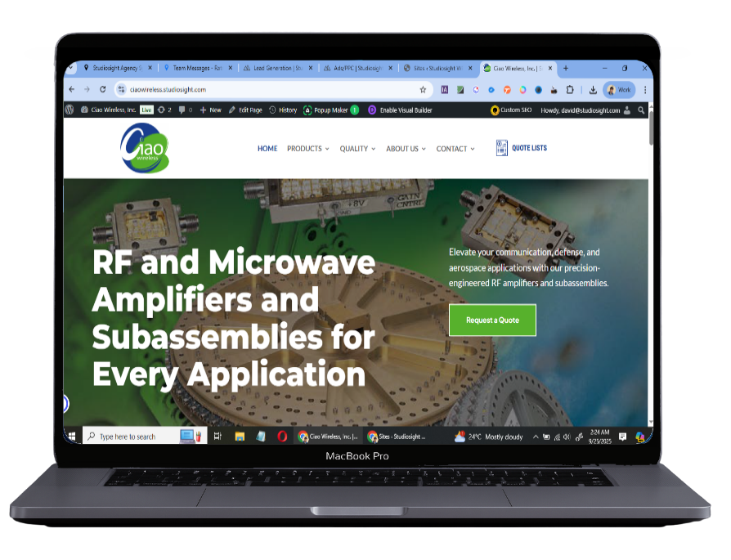The height and width of the screenshot is (560, 731).
Task: Open File Explorer from the taskbar
Action: [x=240, y=437]
